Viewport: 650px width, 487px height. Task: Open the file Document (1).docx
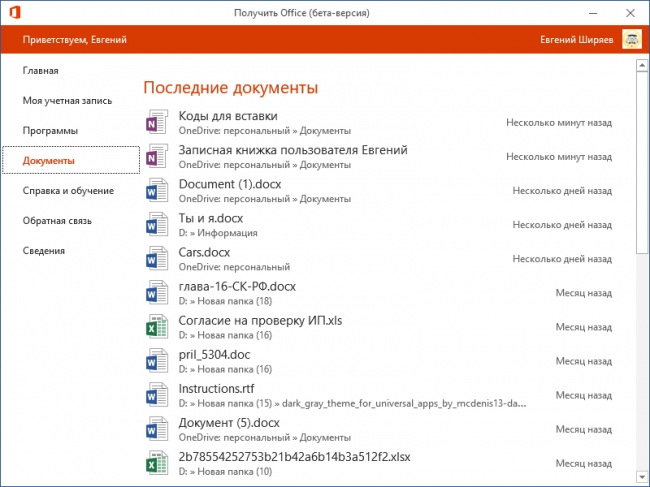230,184
